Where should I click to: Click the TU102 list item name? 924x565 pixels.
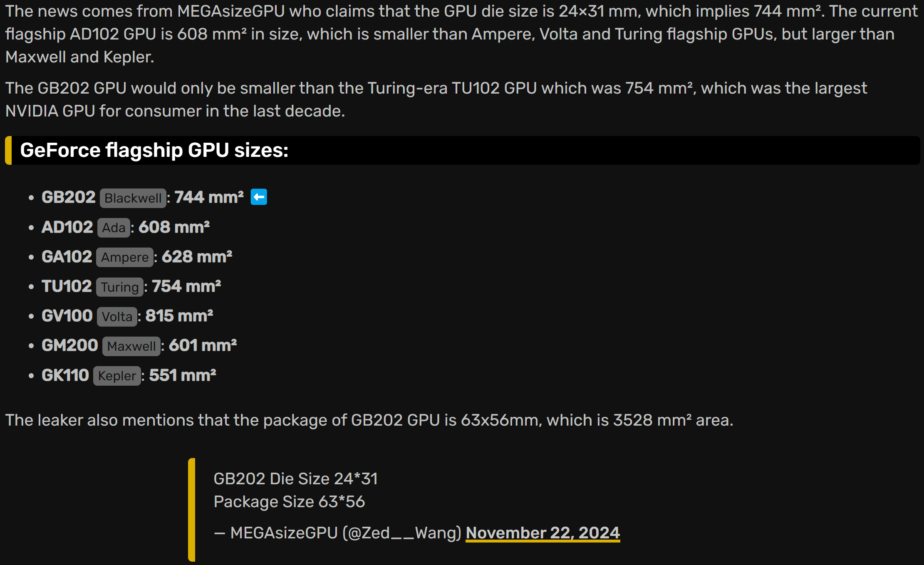67,286
